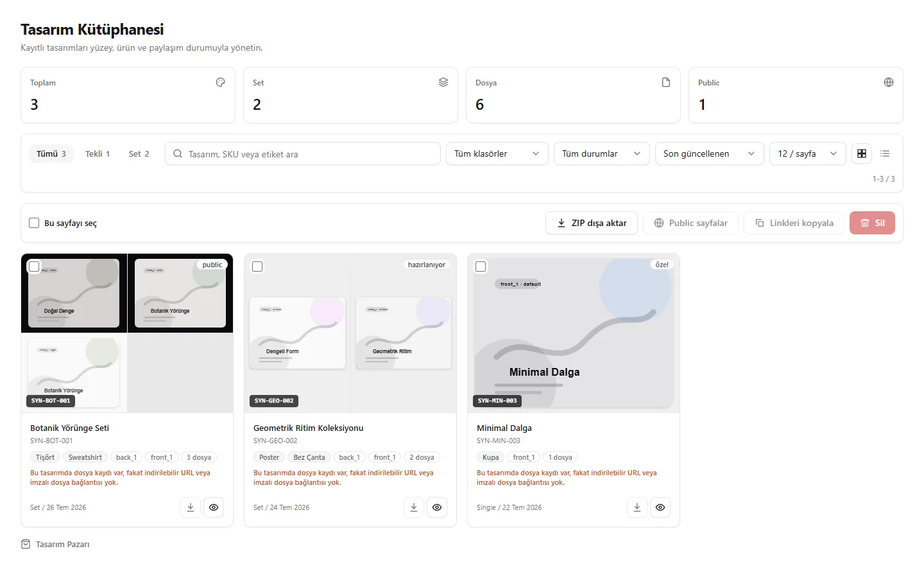
Task: Click the red 'Sil' button
Action: [872, 223]
